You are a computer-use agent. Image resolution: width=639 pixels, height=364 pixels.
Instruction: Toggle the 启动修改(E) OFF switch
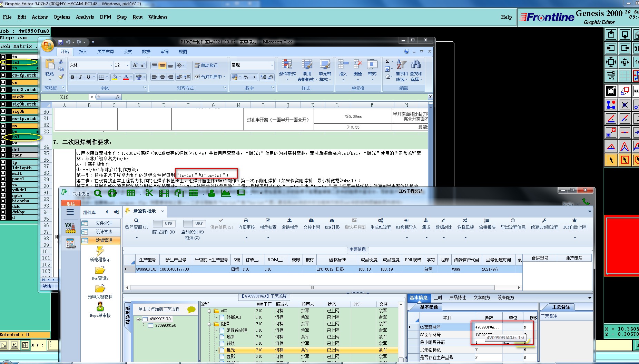coord(194,223)
